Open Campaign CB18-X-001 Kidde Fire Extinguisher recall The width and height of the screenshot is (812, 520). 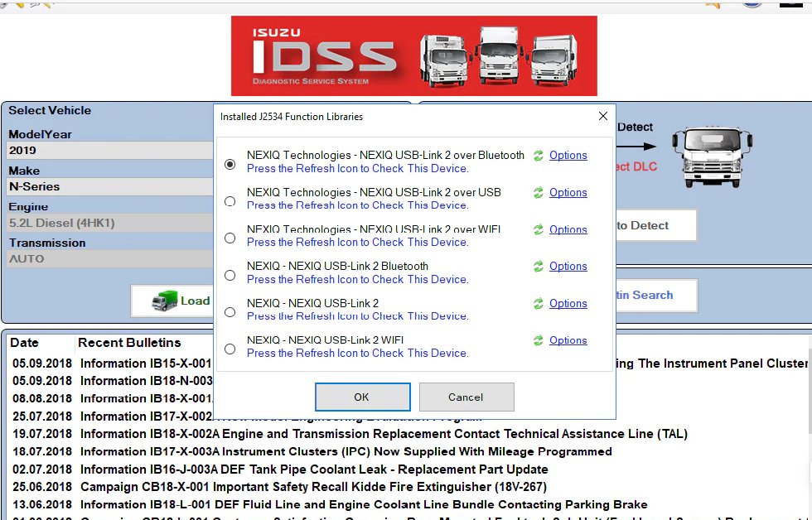click(279, 487)
